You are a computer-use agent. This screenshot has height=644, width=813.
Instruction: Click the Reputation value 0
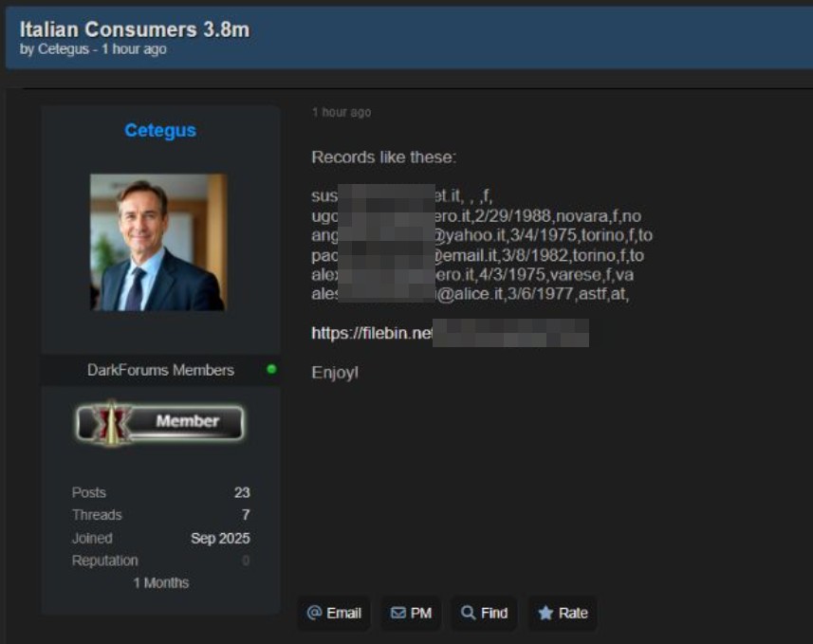(246, 561)
